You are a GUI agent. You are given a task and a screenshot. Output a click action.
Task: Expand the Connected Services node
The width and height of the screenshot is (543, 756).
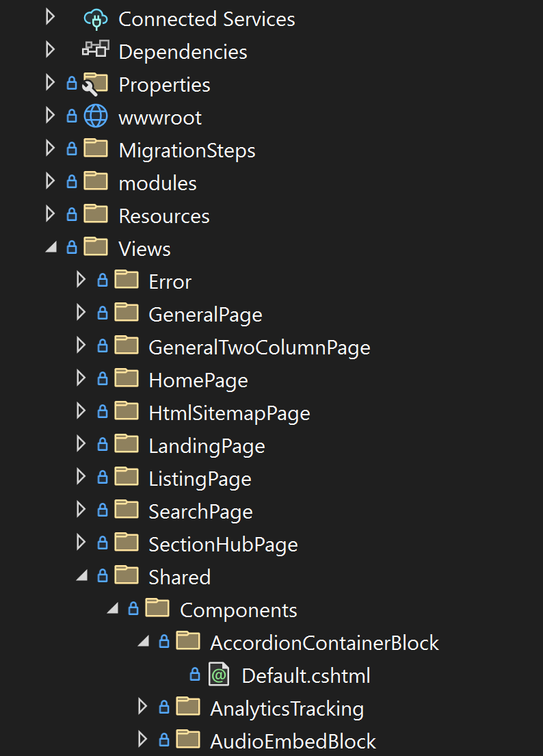(x=50, y=18)
